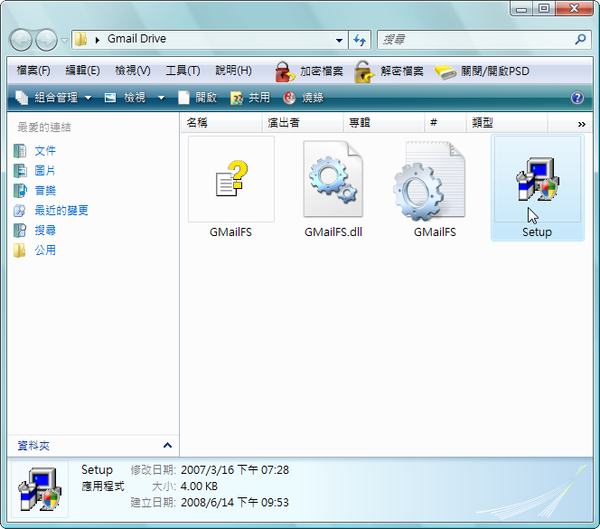Open the recent pages dropdown arrow

tap(64, 40)
